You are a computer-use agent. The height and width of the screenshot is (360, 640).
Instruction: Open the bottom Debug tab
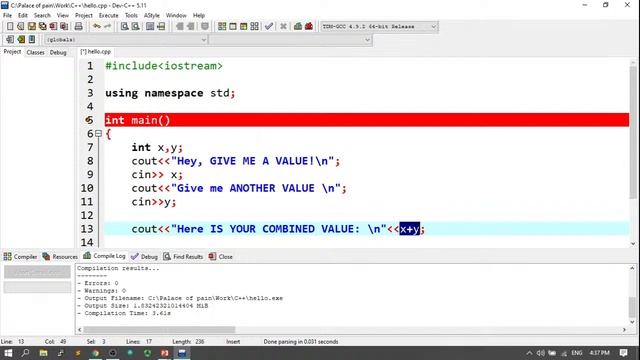point(144,256)
